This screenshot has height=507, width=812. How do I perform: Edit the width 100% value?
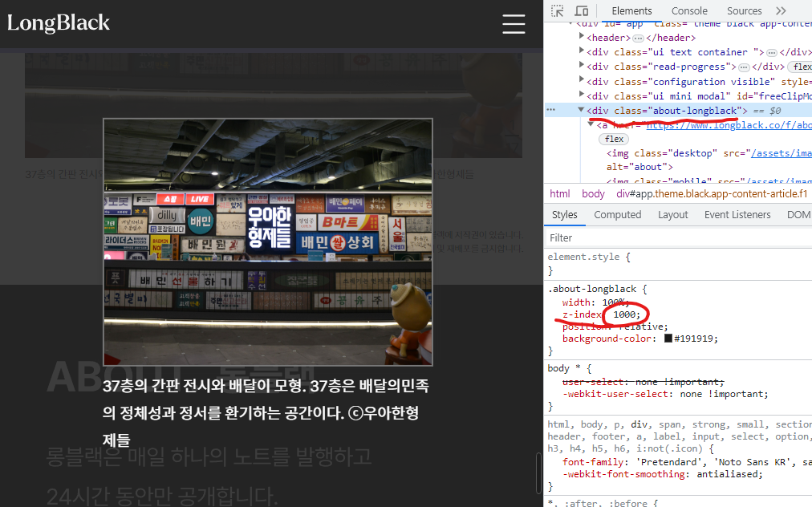tap(614, 302)
